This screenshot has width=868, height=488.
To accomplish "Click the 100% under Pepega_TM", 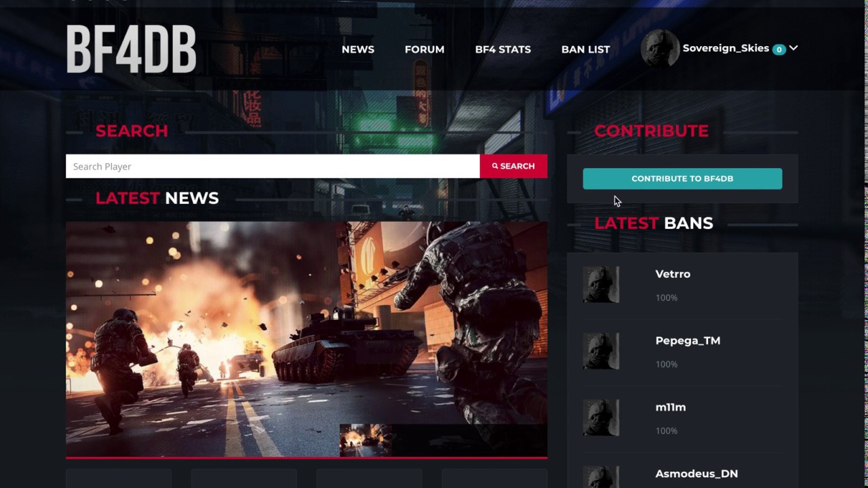I will pos(667,364).
